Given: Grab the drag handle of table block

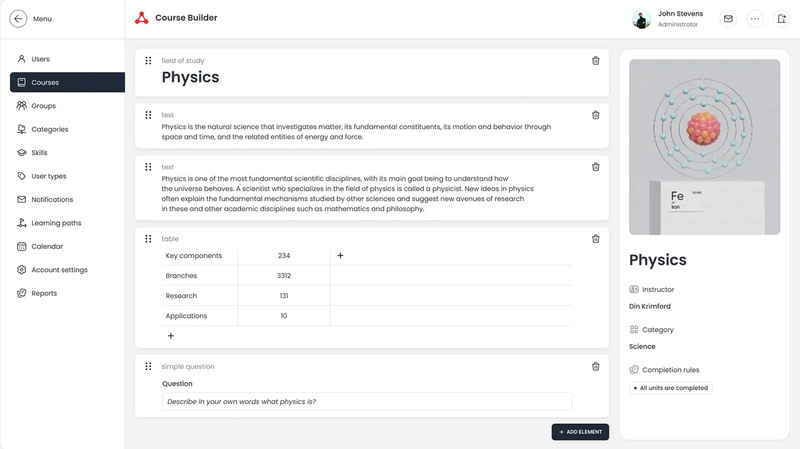Looking at the screenshot, I should [x=148, y=239].
